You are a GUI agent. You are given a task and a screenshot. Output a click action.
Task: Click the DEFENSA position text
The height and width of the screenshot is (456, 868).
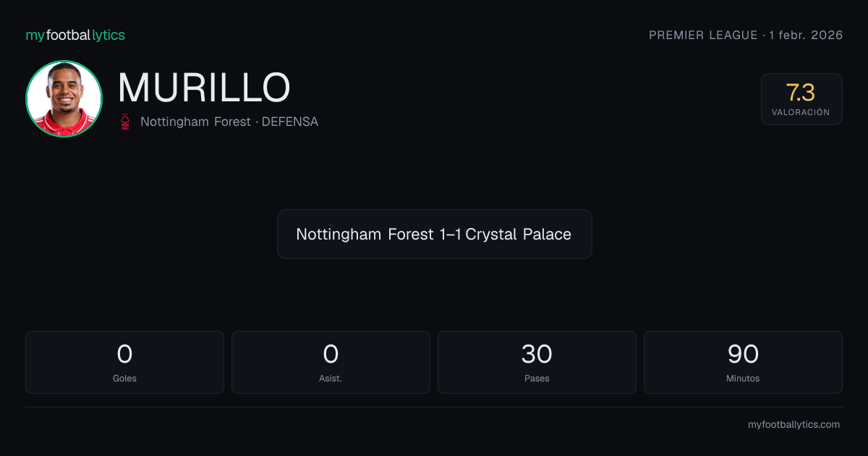point(290,122)
